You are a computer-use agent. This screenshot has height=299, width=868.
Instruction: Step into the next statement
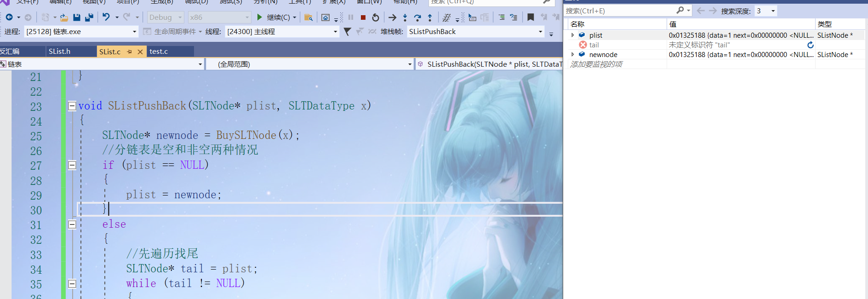(405, 17)
